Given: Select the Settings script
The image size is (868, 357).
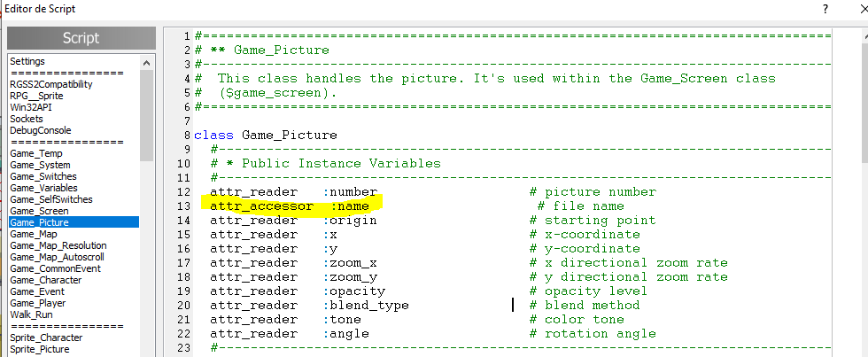Looking at the screenshot, I should click(27, 61).
